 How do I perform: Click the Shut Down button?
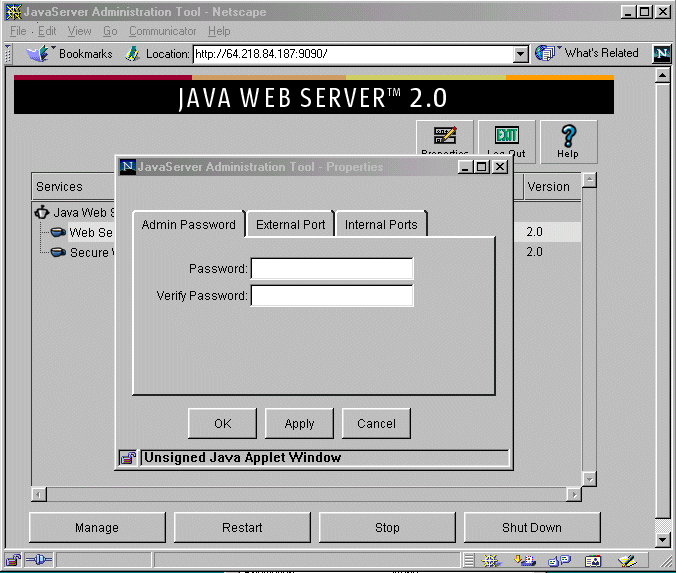click(532, 527)
